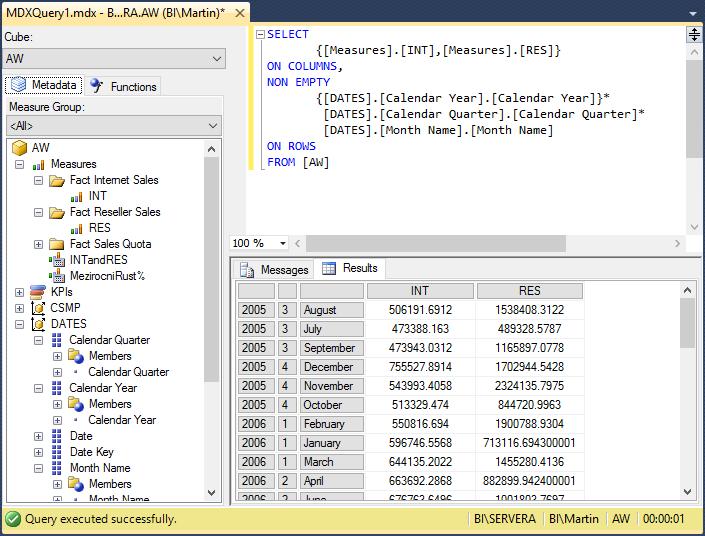Screen dimensions: 705x536
Task: Click the RES column header
Action: click(x=530, y=291)
